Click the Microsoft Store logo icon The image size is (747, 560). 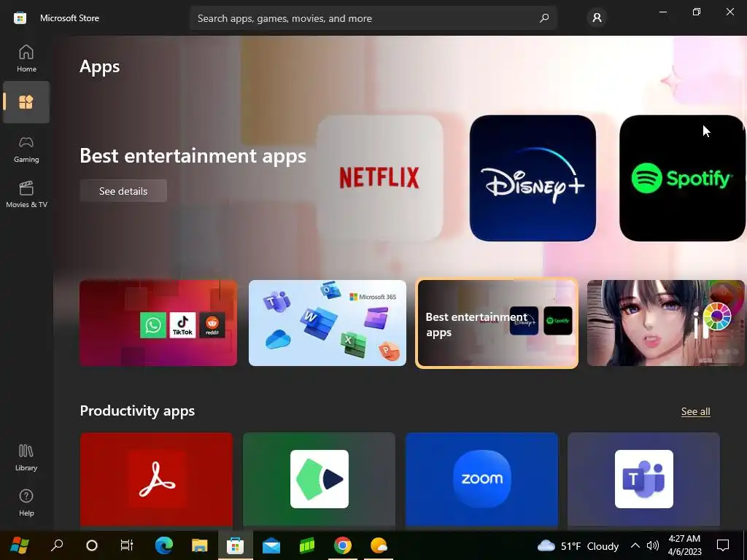coord(20,18)
